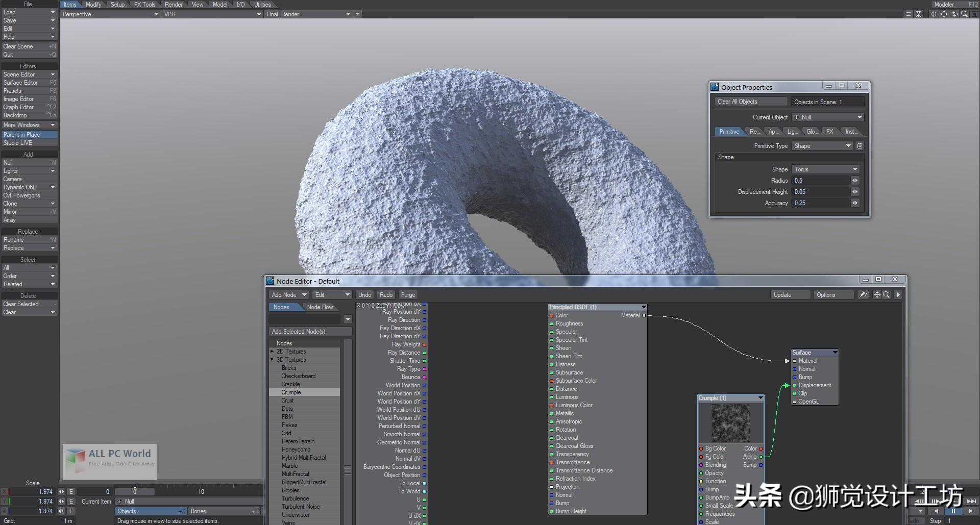Click the clipboard icon beside Primitive Type
Viewport: 980px width, 525px height.
(x=860, y=146)
